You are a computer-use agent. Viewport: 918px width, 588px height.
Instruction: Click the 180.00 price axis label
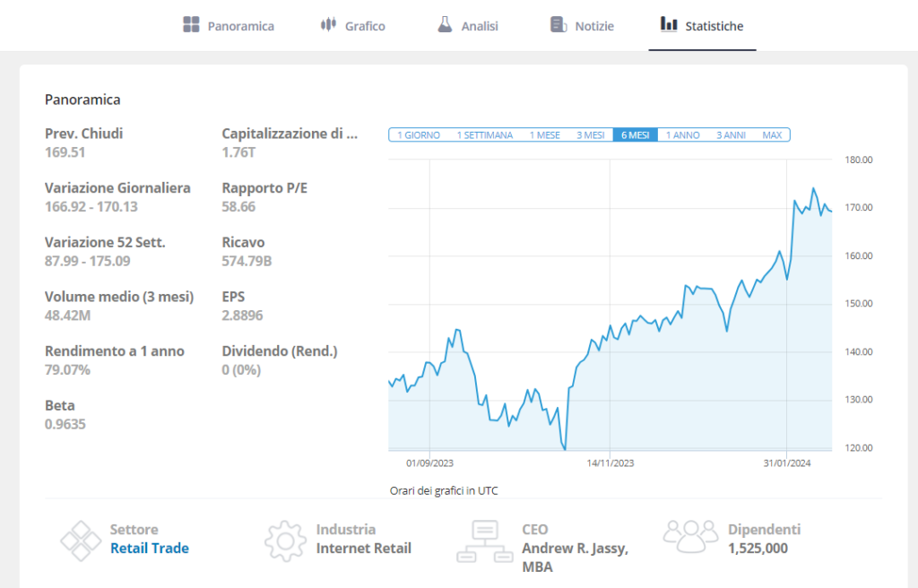pos(858,160)
